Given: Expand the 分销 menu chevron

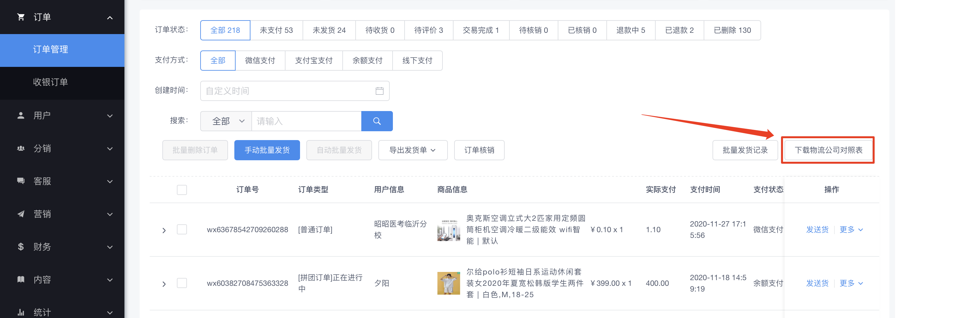Looking at the screenshot, I should [x=110, y=149].
